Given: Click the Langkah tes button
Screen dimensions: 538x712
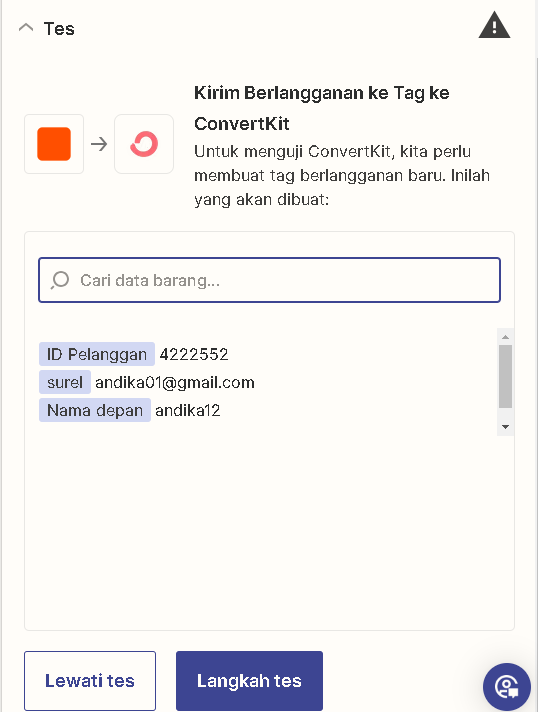Looking at the screenshot, I should click(x=249, y=681).
